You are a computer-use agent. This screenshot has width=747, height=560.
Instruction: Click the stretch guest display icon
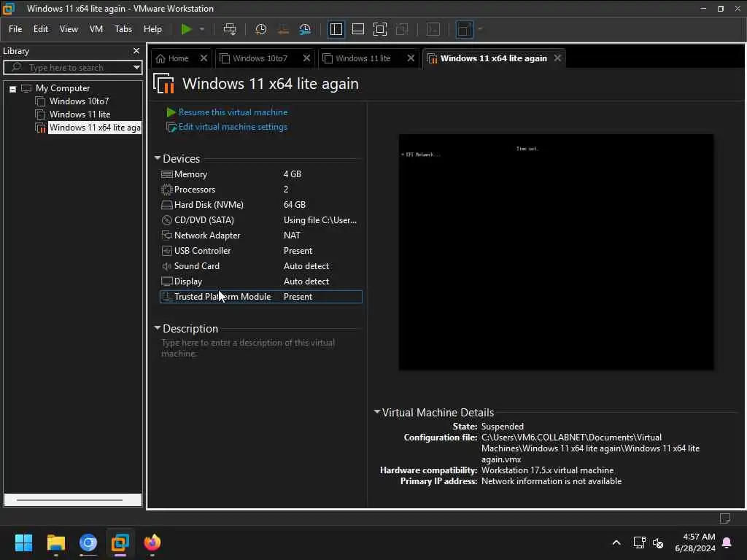[x=464, y=29]
